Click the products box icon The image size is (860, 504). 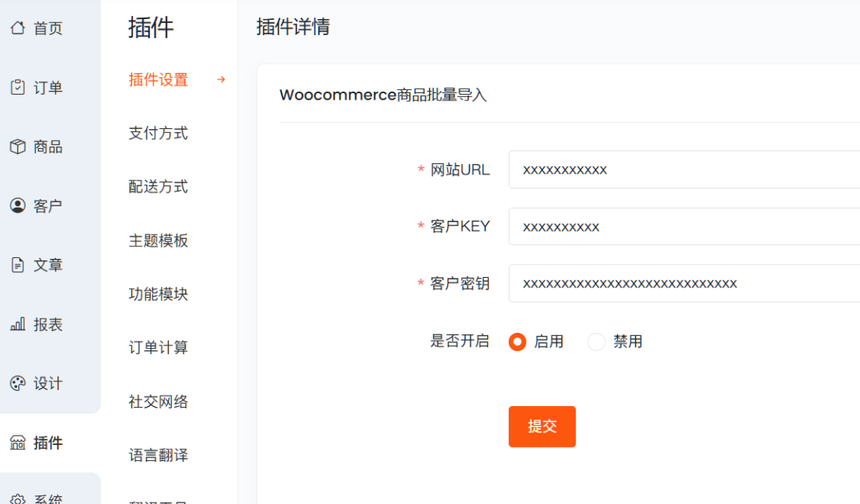(18, 147)
